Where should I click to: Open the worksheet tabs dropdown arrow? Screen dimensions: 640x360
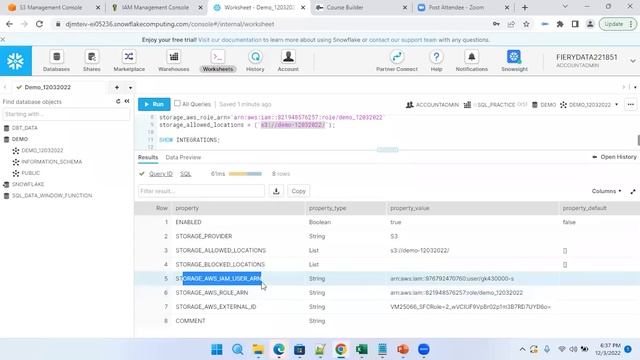[x=130, y=87]
